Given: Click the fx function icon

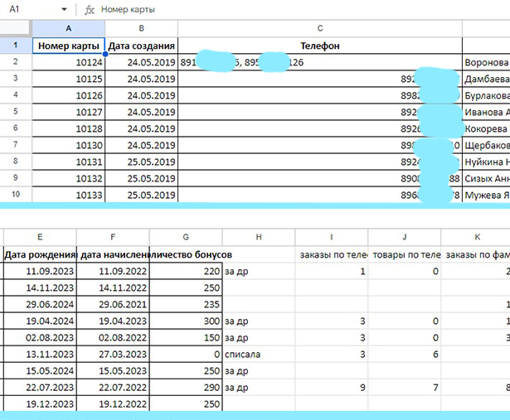Looking at the screenshot, I should [90, 9].
